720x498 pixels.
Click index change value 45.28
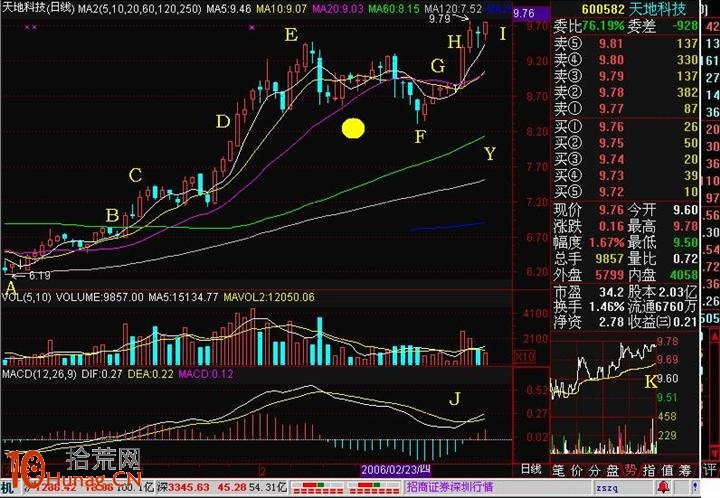230,487
